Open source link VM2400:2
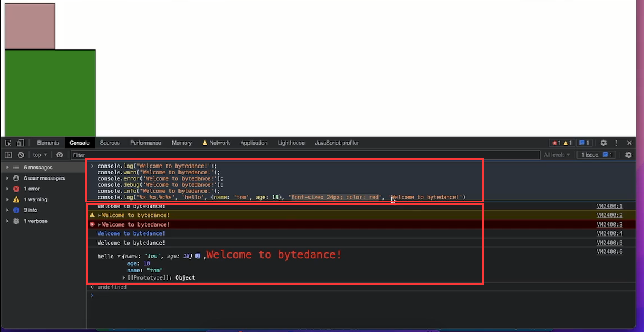Viewport: 644px width, 332px height. (x=610, y=215)
